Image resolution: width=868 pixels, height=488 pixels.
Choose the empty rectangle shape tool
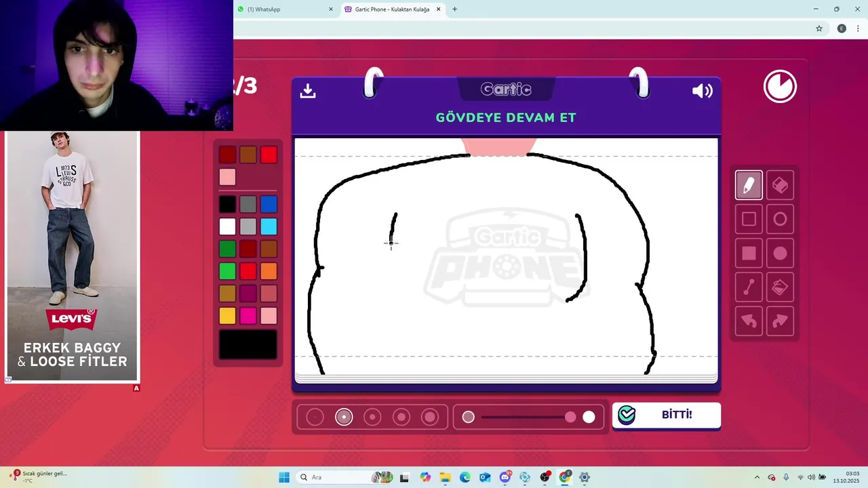(749, 219)
